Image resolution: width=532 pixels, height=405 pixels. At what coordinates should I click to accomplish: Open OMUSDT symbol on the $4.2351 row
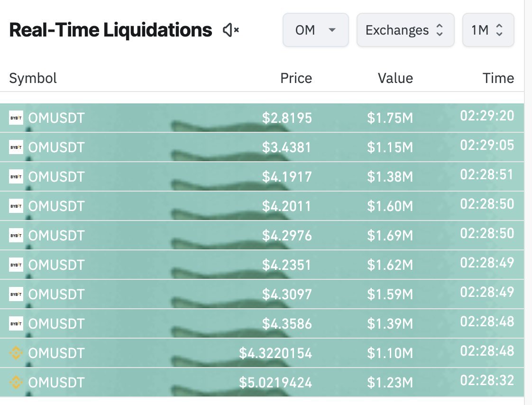click(56, 265)
